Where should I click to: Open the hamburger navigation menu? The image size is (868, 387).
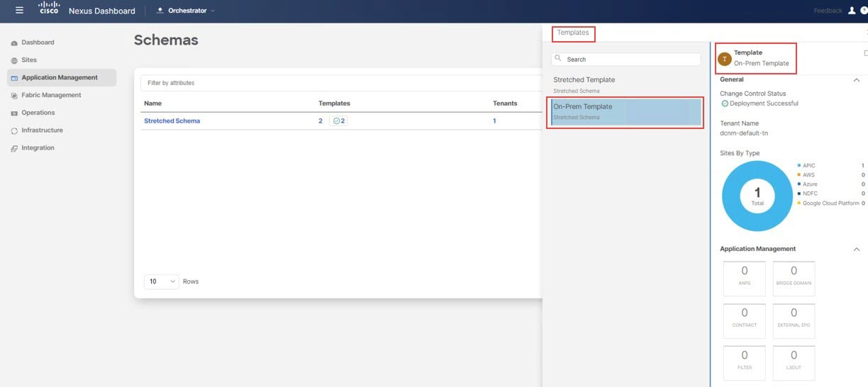(x=19, y=11)
